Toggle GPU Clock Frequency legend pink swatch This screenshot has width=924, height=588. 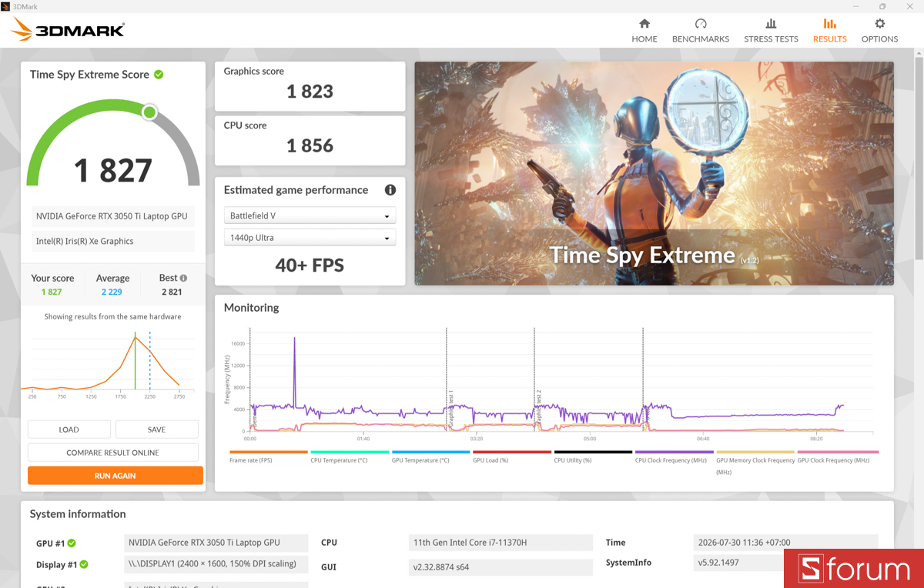(x=838, y=453)
